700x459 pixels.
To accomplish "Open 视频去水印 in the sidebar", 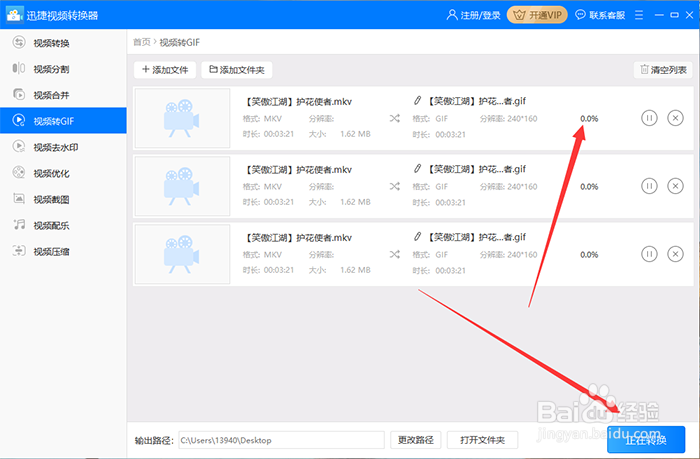I will pos(63,147).
